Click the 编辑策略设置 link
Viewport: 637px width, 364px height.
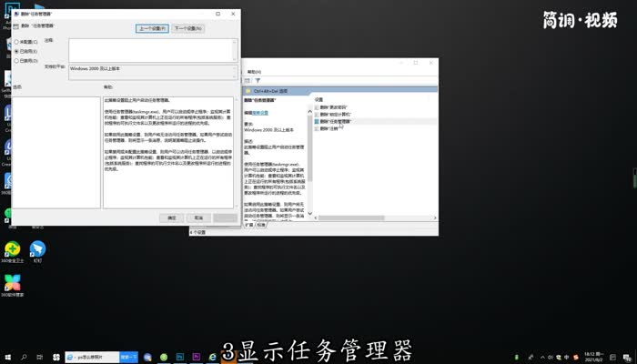(260, 113)
